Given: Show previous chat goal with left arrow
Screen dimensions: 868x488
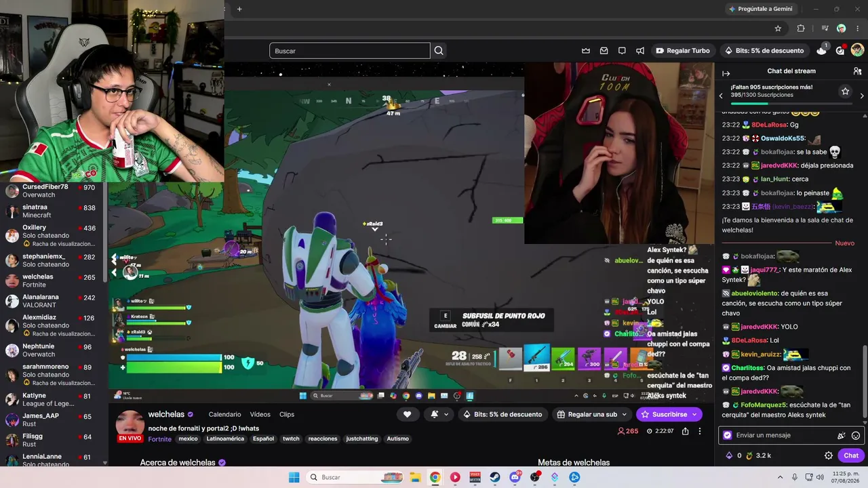Looking at the screenshot, I should (x=721, y=96).
